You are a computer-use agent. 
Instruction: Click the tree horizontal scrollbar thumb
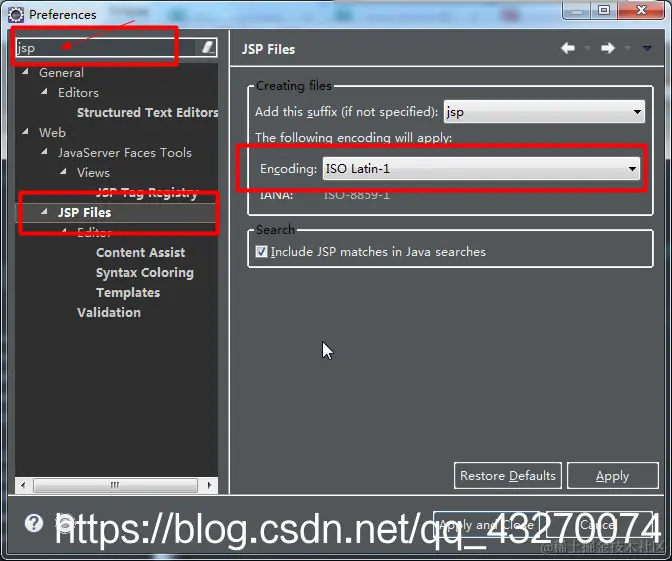(115, 485)
